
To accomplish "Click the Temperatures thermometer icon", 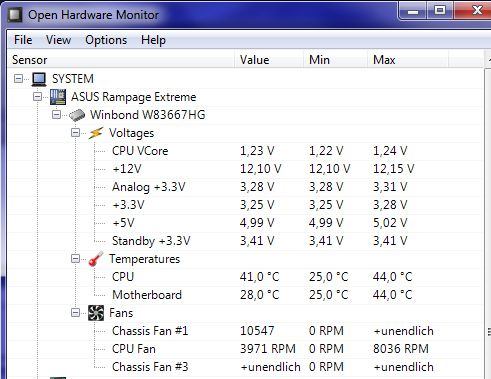I will (x=96, y=259).
